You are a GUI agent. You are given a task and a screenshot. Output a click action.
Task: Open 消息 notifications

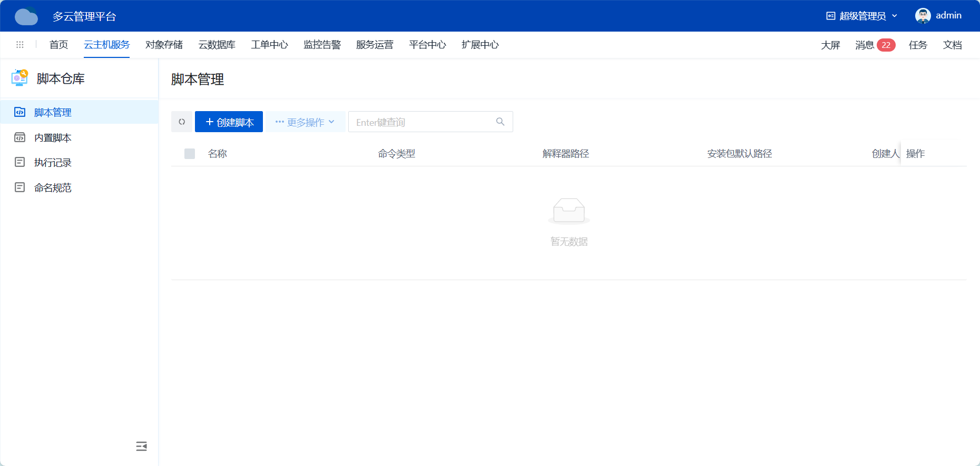[865, 45]
